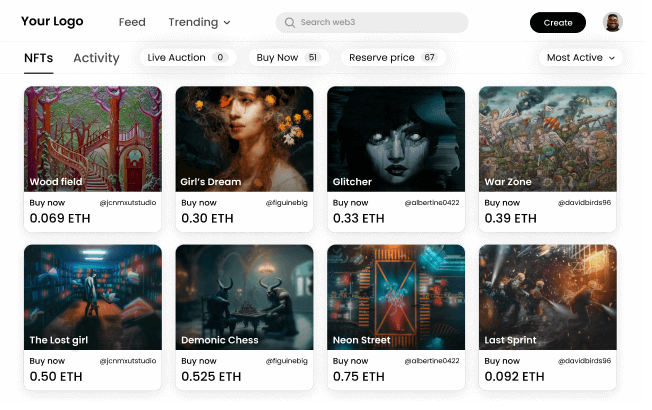The image size is (652, 410).
Task: Go to the Feed page
Action: (132, 22)
